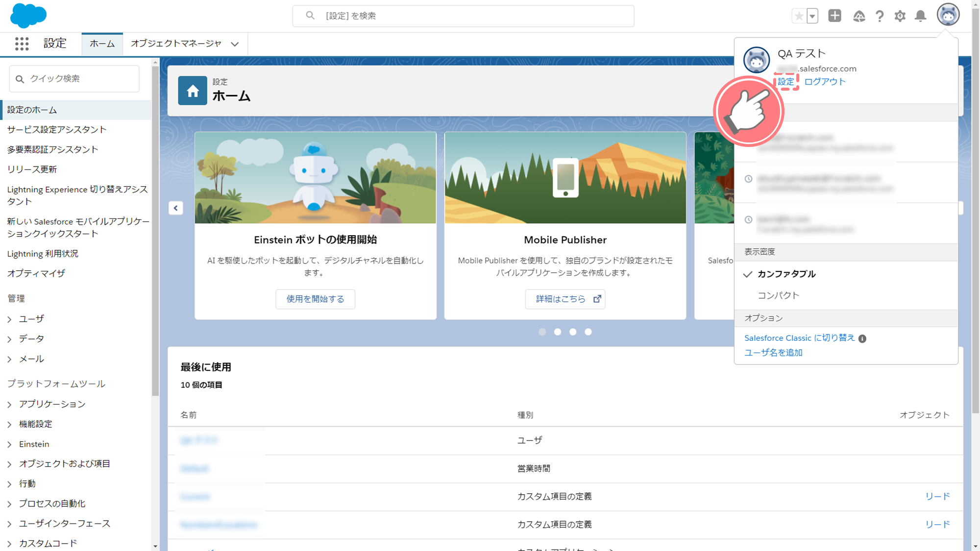Image resolution: width=980 pixels, height=551 pixels.
Task: Sort by the 名前 column header
Action: [189, 415]
